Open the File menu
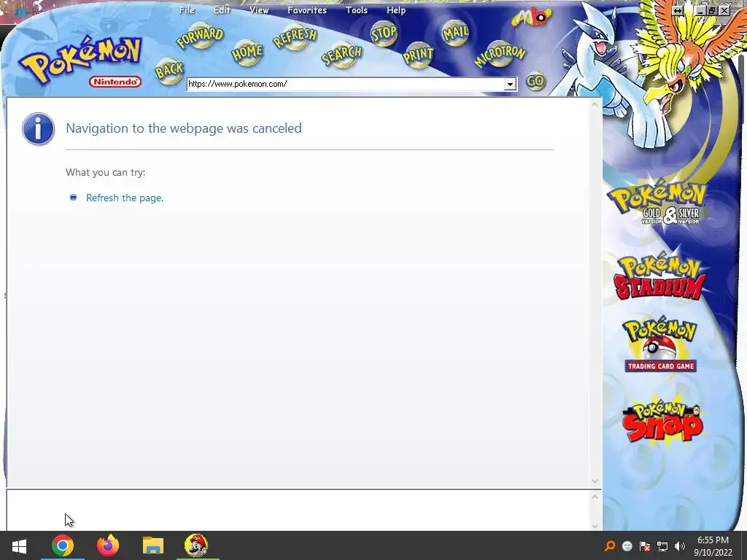The width and height of the screenshot is (747, 560). [187, 10]
